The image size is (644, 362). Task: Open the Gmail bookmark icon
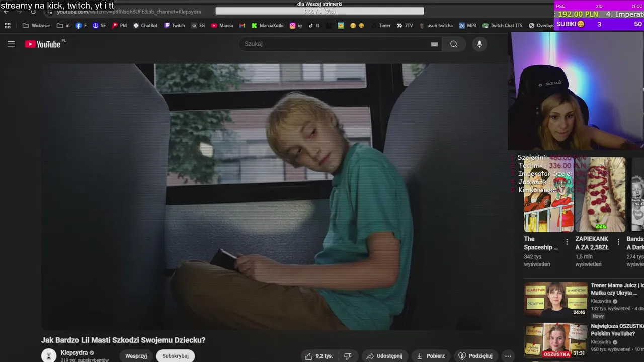click(x=242, y=26)
